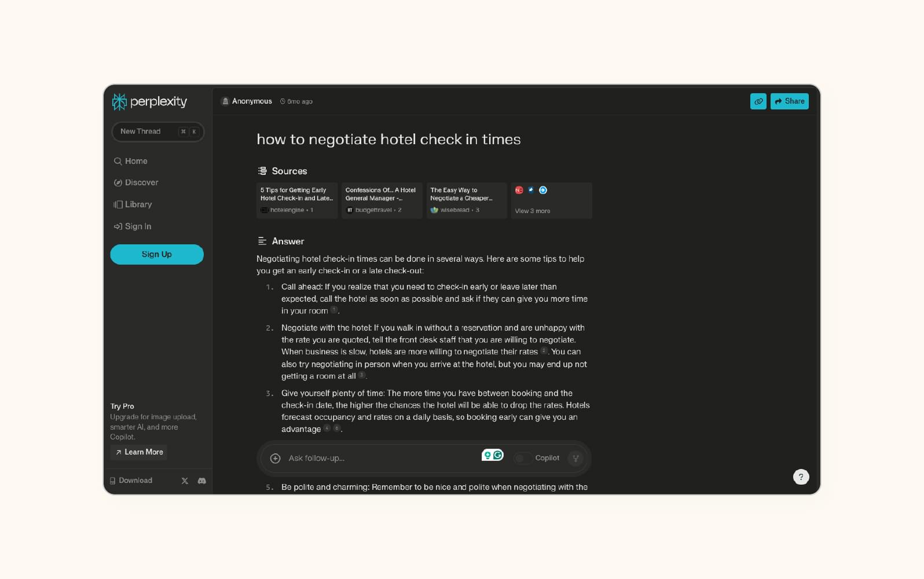Click the '6mo ago' timestamp
924x579 pixels.
296,101
